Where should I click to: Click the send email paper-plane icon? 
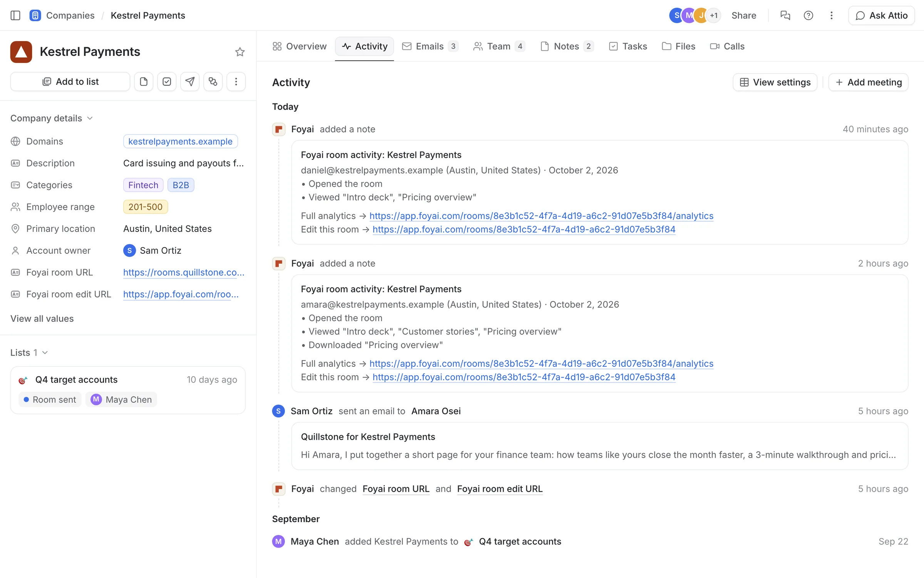click(x=190, y=82)
